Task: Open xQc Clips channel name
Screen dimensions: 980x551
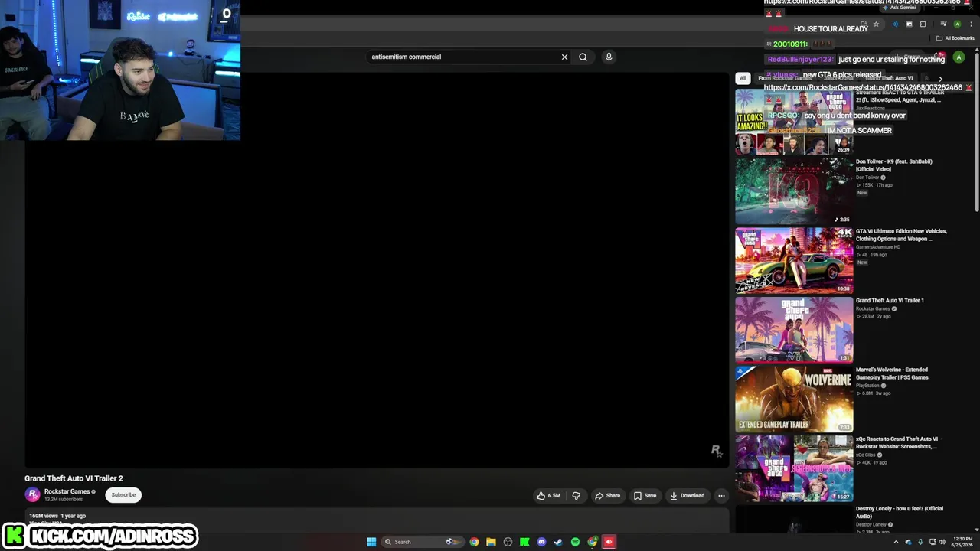Action: pos(865,455)
